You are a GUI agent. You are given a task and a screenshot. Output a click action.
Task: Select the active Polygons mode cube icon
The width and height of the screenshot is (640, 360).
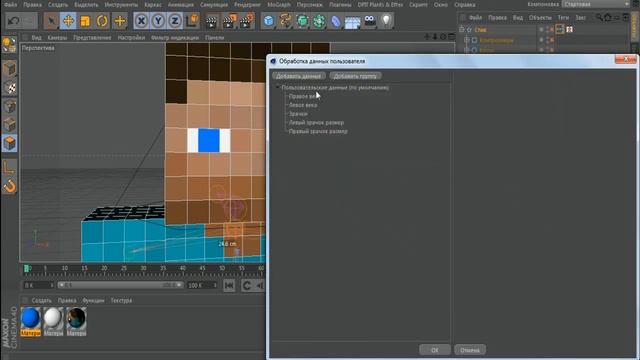tap(9, 143)
